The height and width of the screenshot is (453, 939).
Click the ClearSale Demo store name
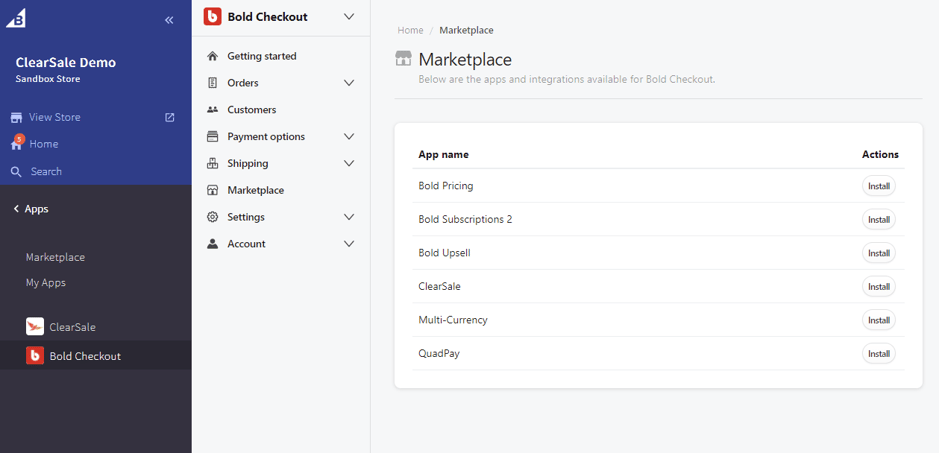(x=66, y=62)
